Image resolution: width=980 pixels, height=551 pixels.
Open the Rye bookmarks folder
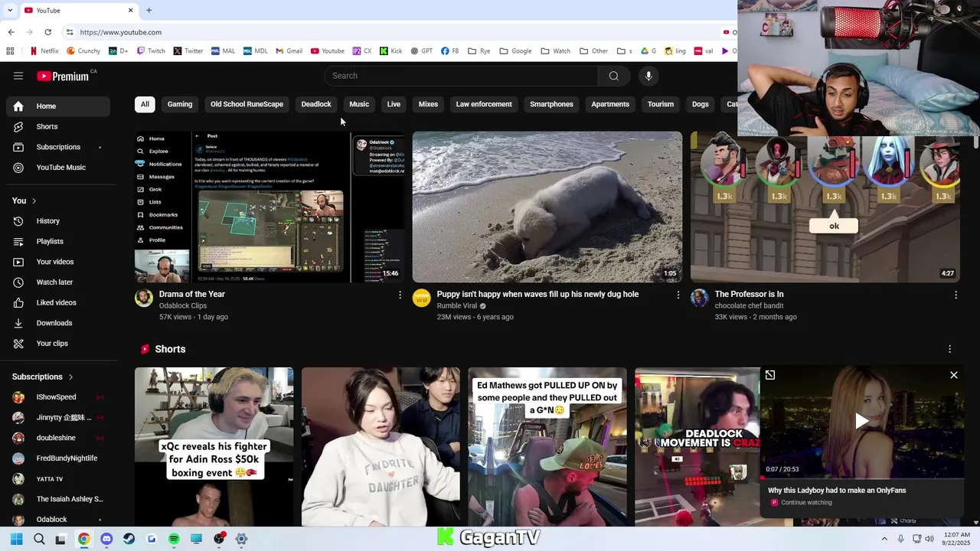[479, 51]
